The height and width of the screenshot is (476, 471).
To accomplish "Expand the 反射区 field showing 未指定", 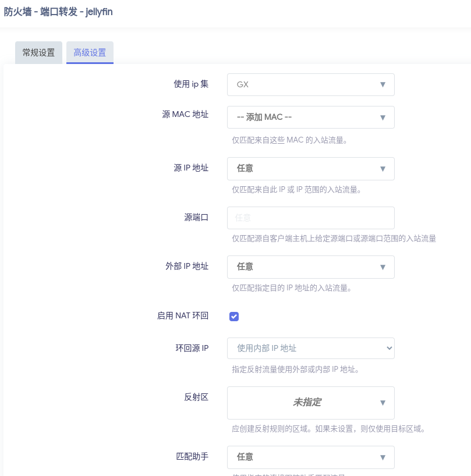I will click(303, 403).
